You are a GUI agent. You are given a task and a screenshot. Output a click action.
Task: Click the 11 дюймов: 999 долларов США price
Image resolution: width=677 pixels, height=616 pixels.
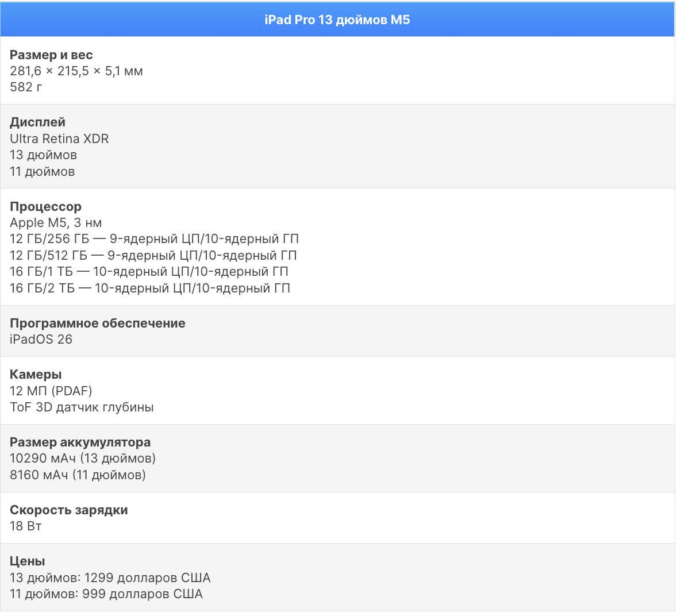pos(106,594)
